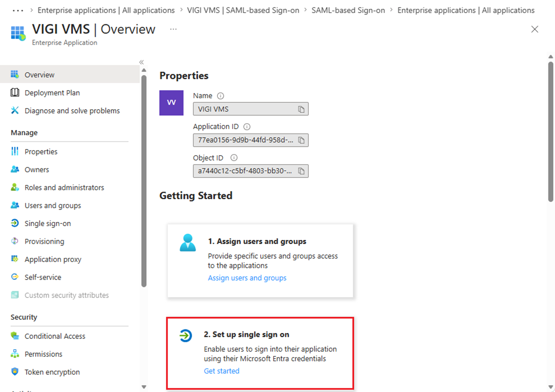Copy the Name field value
Screen dimensions: 555x392
point(301,109)
